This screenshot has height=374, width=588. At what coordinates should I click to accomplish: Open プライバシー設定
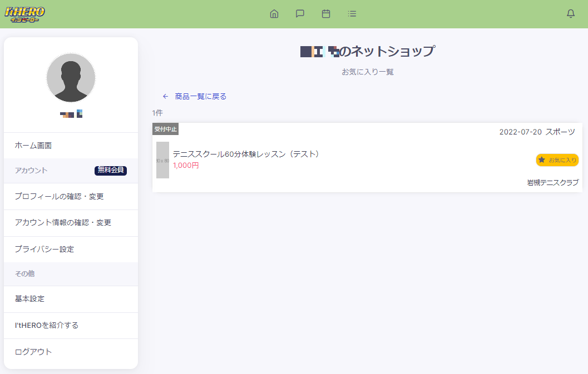(71, 249)
